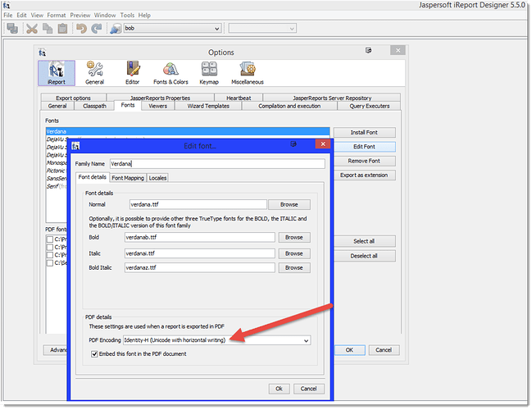Select the Verdana row in Fonts list
The width and height of the screenshot is (532, 410).
(188, 131)
